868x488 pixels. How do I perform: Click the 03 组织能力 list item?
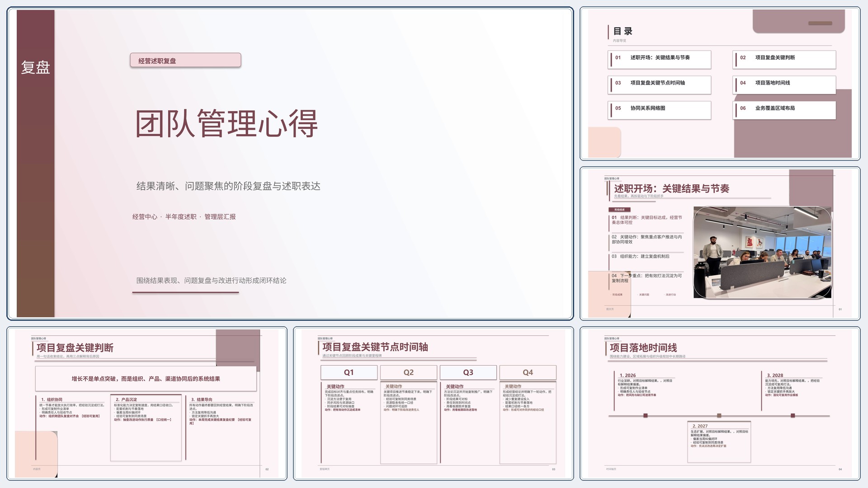pyautogui.click(x=641, y=256)
